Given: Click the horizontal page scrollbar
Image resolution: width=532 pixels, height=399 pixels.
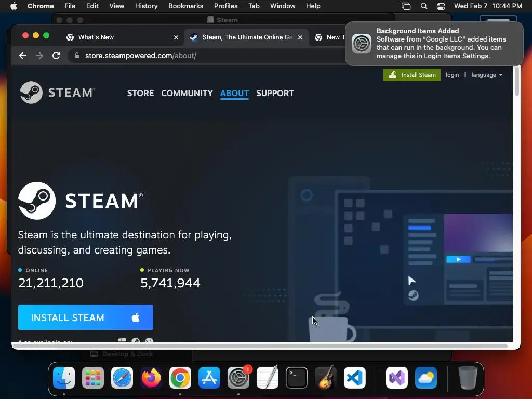Looking at the screenshot, I should click(260, 345).
